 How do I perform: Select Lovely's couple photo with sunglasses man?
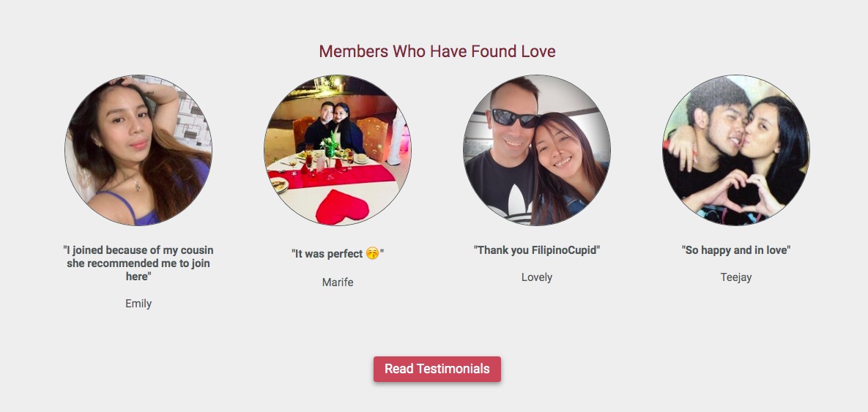(537, 150)
